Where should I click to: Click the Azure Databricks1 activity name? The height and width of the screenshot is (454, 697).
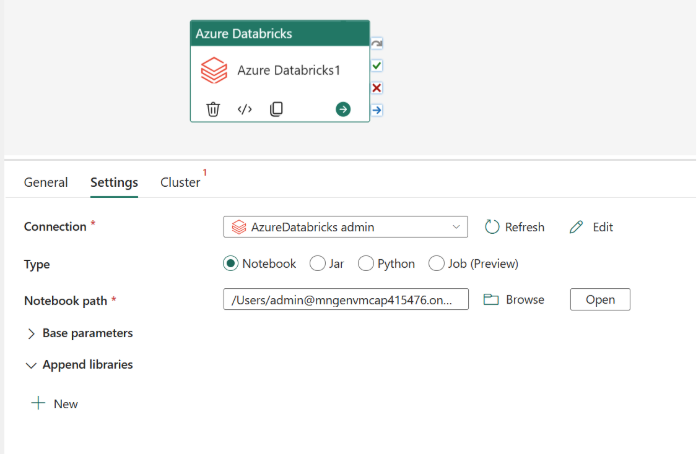(x=289, y=70)
